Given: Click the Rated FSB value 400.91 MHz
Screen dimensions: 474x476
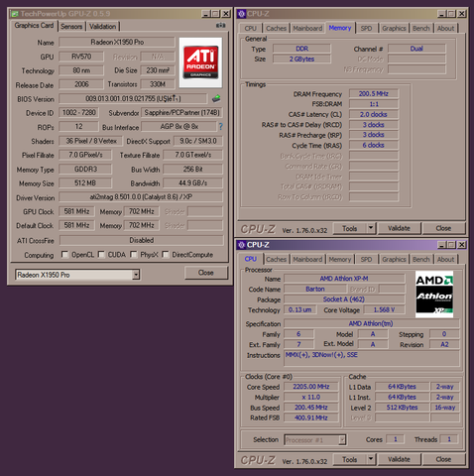Looking at the screenshot, I should click(311, 417).
